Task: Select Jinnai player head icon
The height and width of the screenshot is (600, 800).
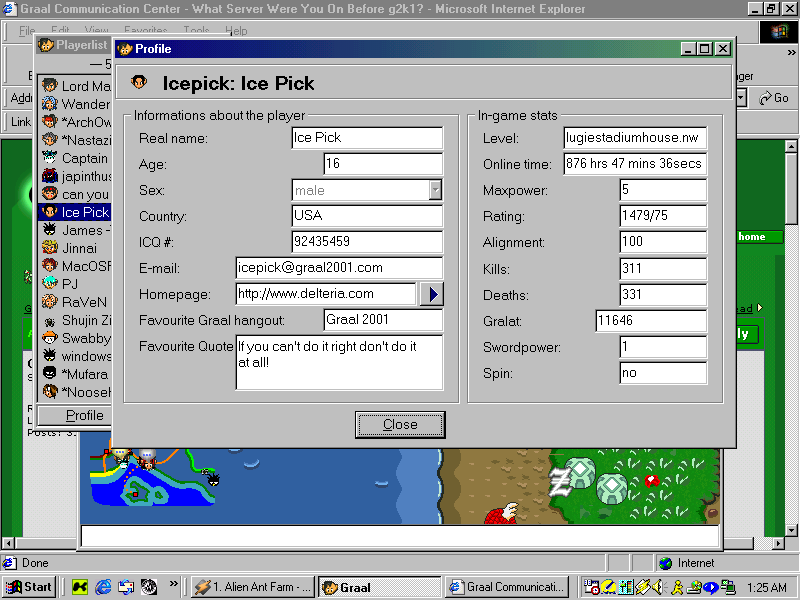Action: [49, 247]
